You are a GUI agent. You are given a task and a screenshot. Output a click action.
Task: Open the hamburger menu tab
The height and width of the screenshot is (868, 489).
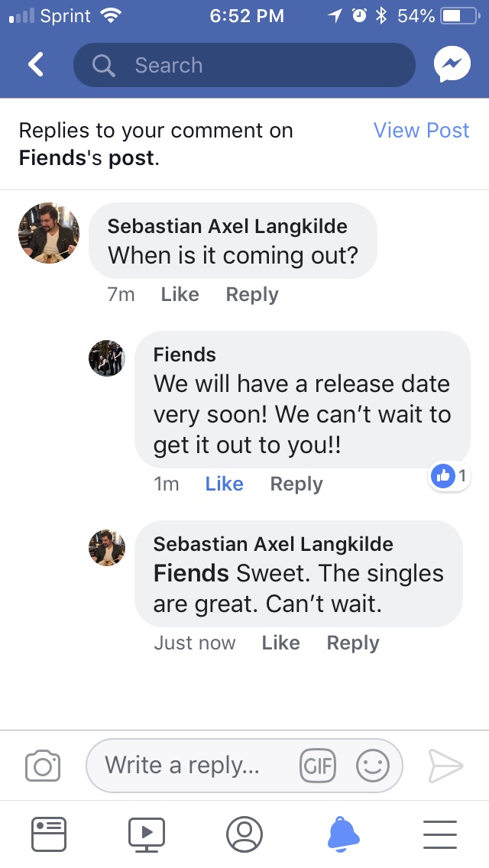tap(439, 834)
